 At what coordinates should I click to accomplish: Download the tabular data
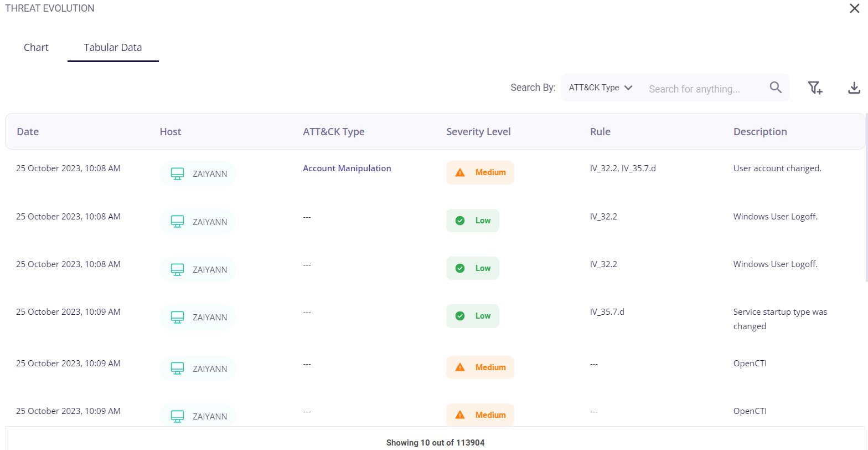pos(854,88)
